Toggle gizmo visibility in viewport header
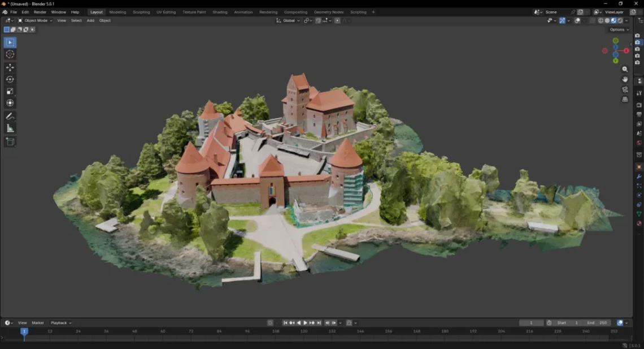Viewport: 644px width, 349px height. point(562,20)
